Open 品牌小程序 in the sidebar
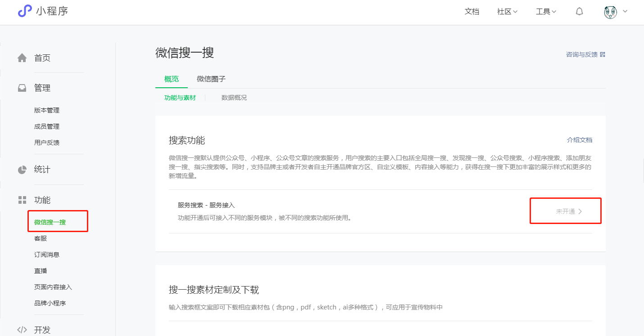This screenshot has height=336, width=644. pyautogui.click(x=50, y=303)
